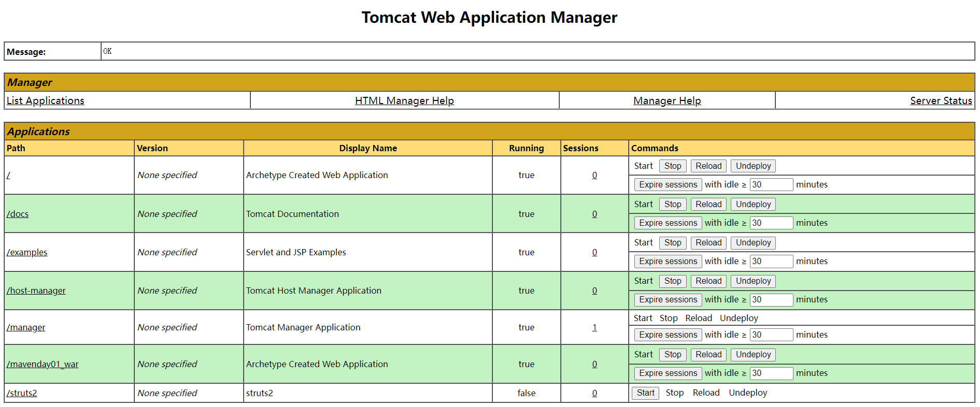View the 1 session of /manager

(x=594, y=327)
